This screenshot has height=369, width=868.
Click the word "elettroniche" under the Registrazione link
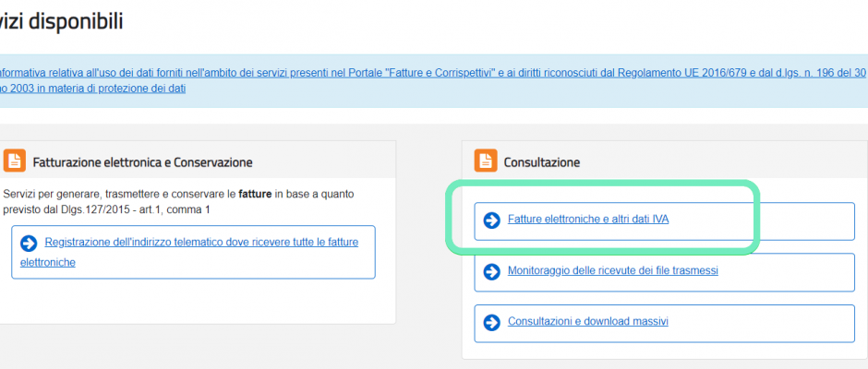[x=48, y=262]
